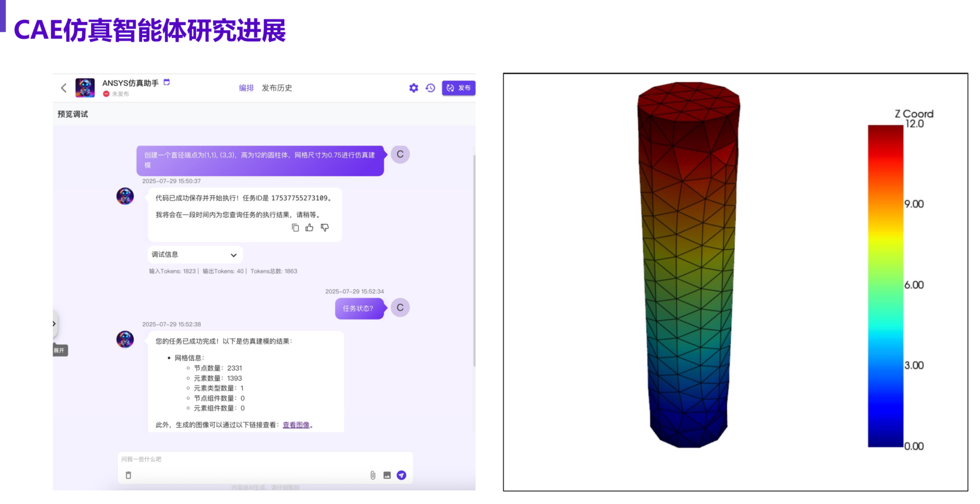Image resolution: width=980 pixels, height=504 pixels.
Task: Copy the 代码已成功保存 reply with the copy icon
Action: (x=295, y=228)
